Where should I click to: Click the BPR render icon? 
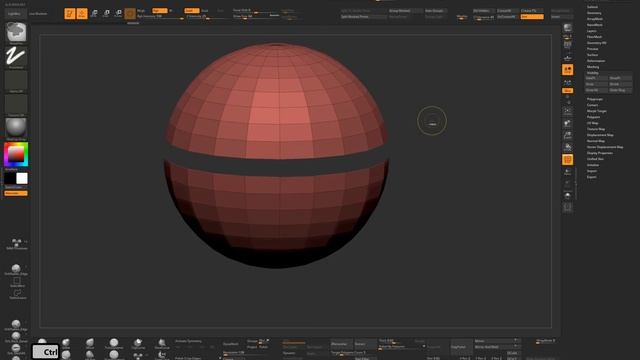coord(568,28)
